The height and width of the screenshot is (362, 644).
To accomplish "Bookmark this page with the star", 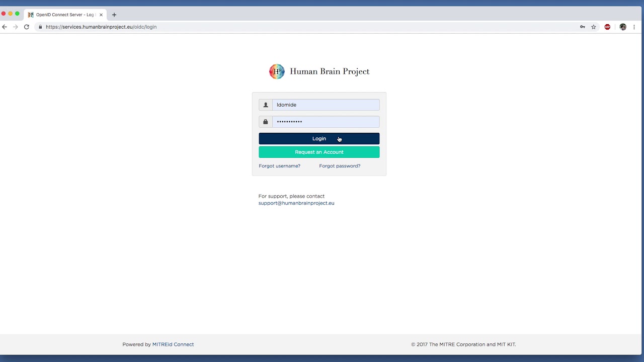I will point(594,27).
